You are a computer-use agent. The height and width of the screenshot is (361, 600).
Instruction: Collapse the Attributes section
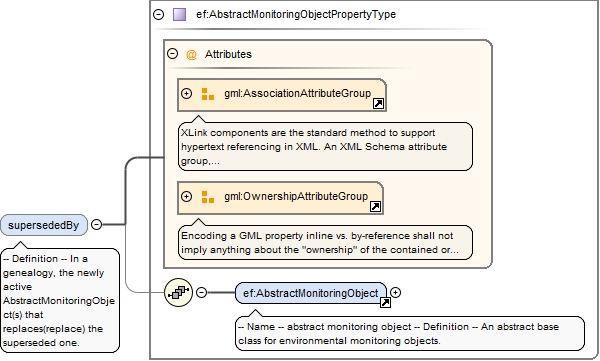coord(173,54)
